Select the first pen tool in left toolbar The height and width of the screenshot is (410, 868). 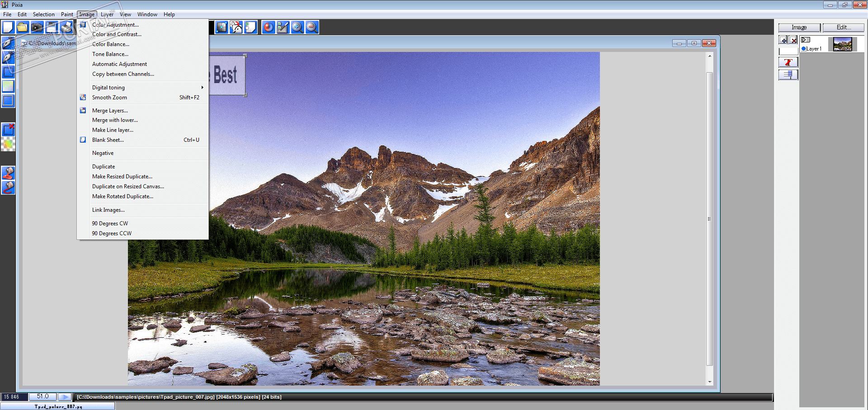pos(8,43)
